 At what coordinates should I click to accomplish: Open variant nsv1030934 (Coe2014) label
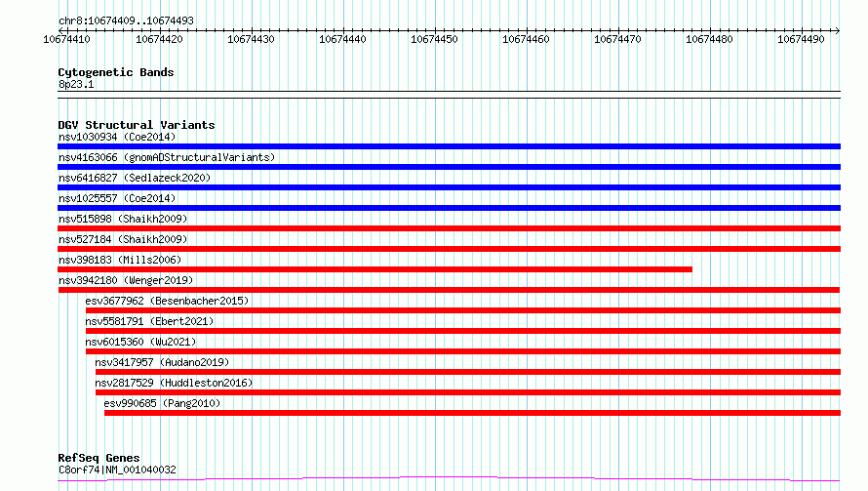click(x=117, y=137)
